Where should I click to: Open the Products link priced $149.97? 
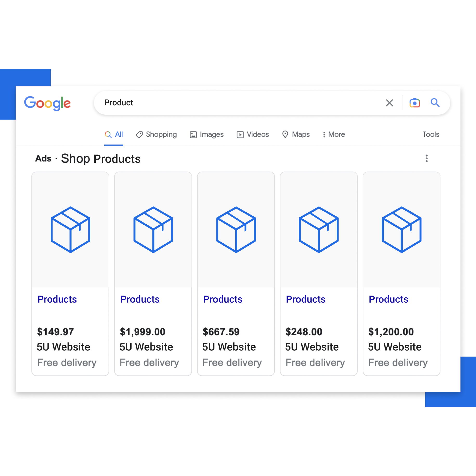(x=57, y=299)
